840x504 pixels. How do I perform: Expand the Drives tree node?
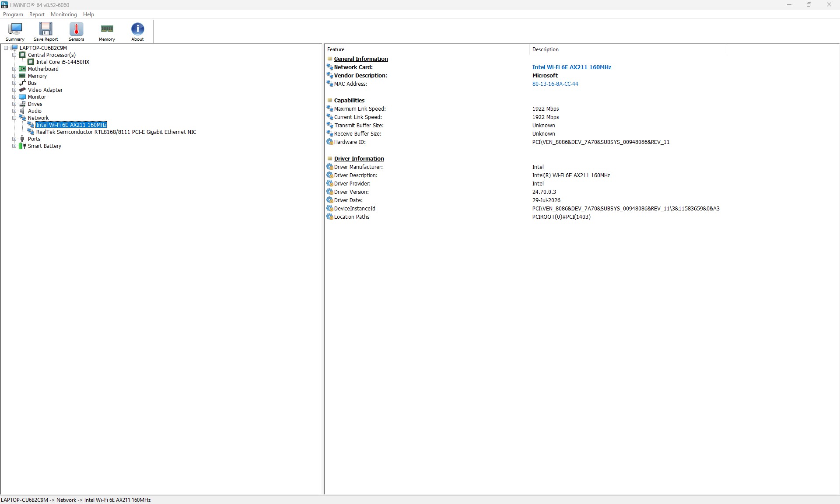tap(14, 104)
